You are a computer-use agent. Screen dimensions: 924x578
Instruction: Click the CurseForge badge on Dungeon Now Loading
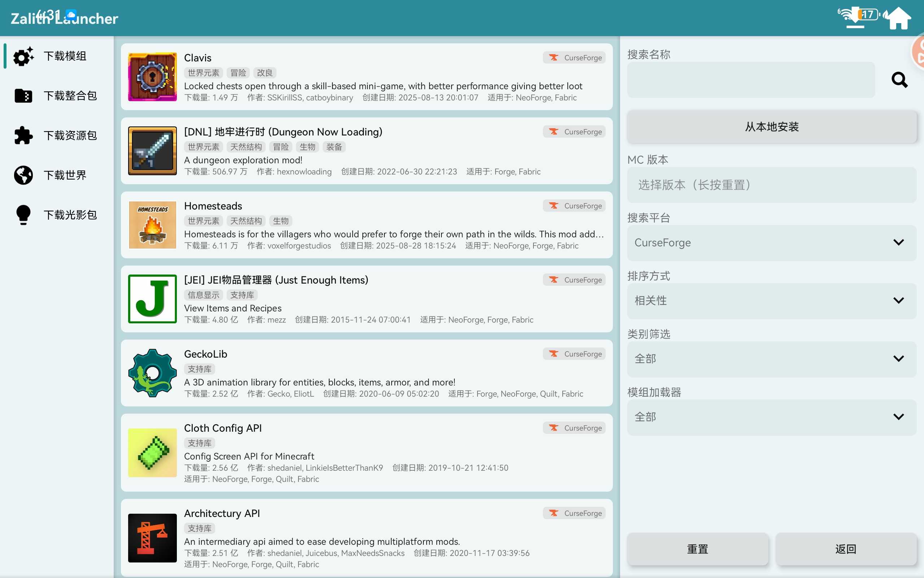click(x=574, y=132)
